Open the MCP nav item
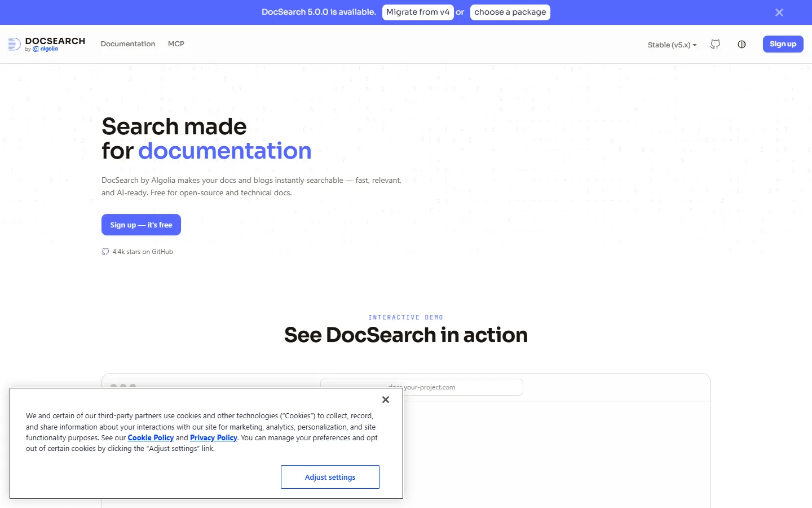Image resolution: width=812 pixels, height=508 pixels. pos(176,44)
